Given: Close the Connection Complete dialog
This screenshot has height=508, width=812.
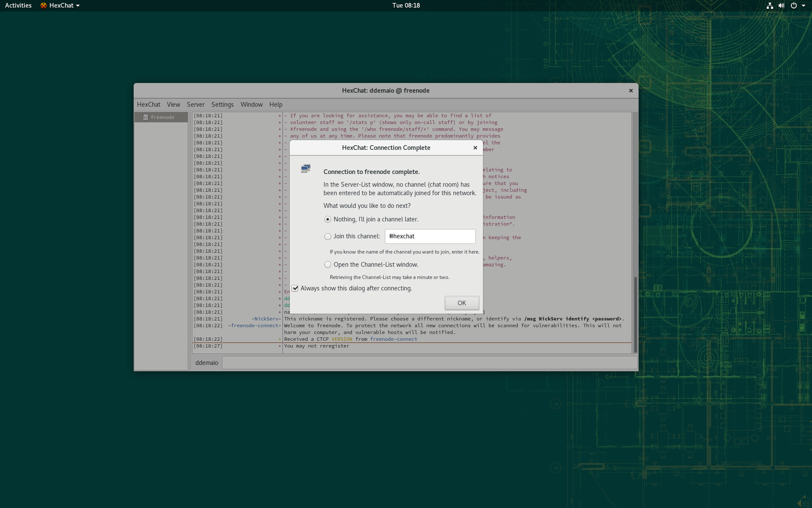Looking at the screenshot, I should click(475, 148).
